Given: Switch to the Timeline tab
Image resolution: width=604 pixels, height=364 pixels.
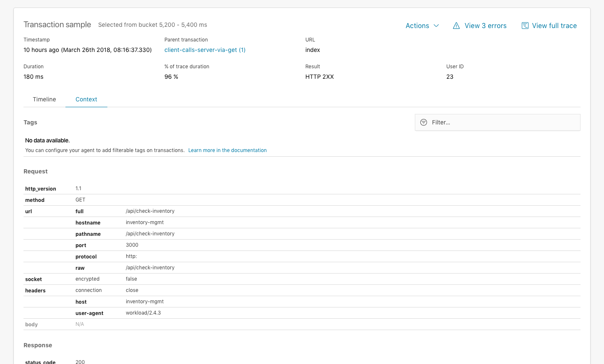Looking at the screenshot, I should click(44, 99).
